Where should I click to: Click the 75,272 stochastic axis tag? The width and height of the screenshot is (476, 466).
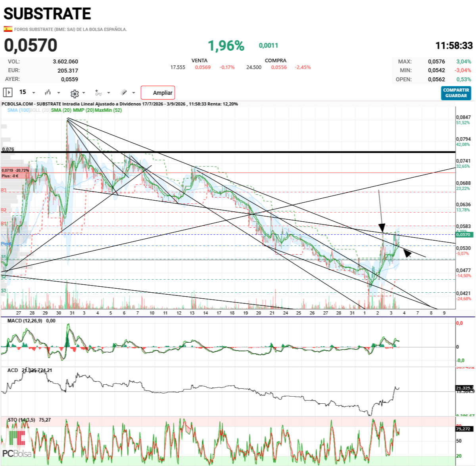pyautogui.click(x=463, y=429)
